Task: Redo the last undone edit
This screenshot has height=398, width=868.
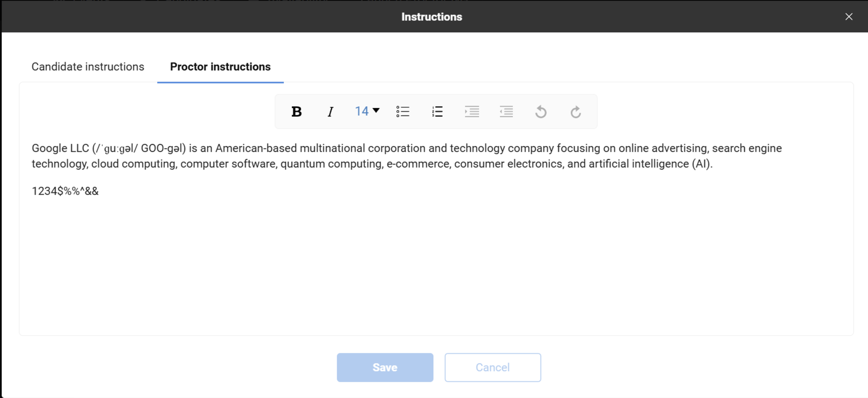Action: pyautogui.click(x=576, y=112)
